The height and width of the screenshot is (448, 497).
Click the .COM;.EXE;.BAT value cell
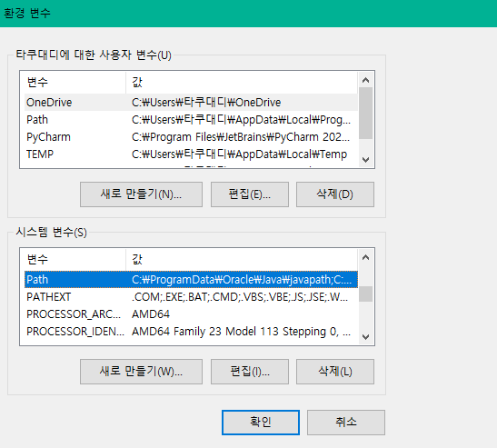[240, 297]
